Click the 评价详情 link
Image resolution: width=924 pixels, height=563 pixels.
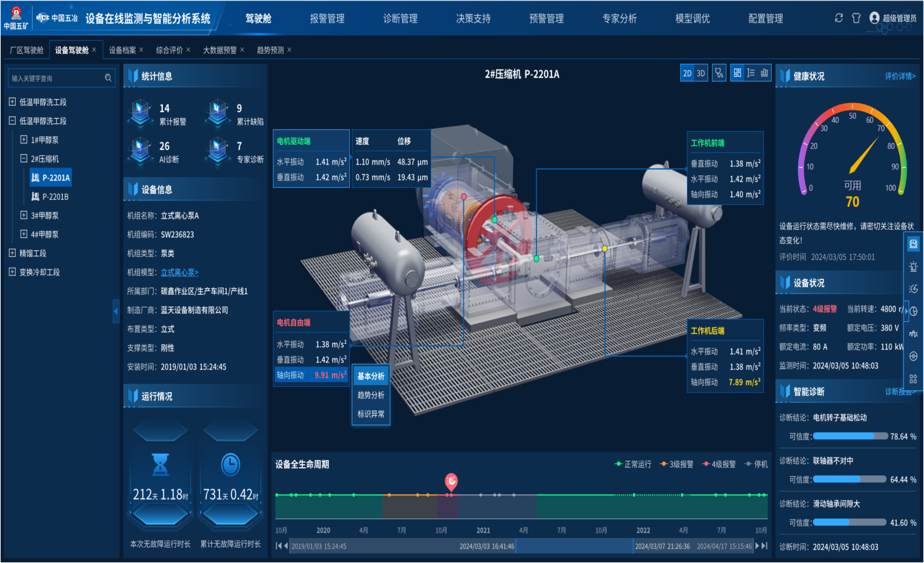(x=900, y=76)
